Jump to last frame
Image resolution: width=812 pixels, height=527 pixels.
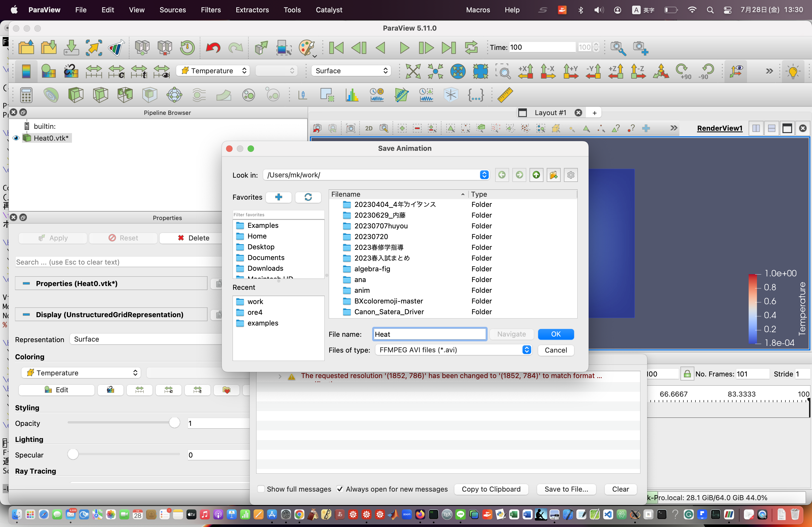(448, 47)
